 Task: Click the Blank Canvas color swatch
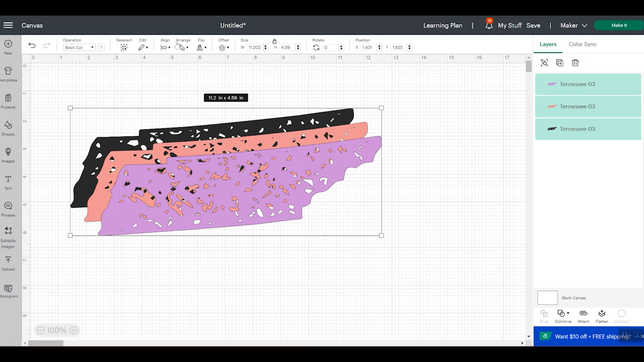(x=547, y=298)
